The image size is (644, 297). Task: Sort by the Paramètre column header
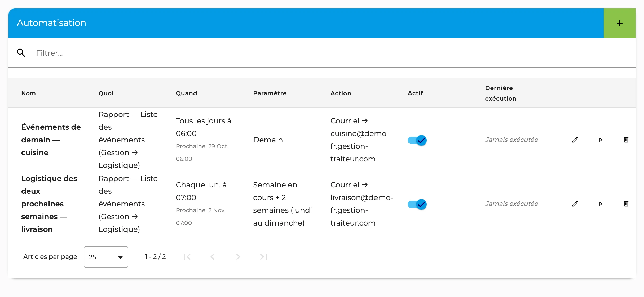[x=270, y=93]
